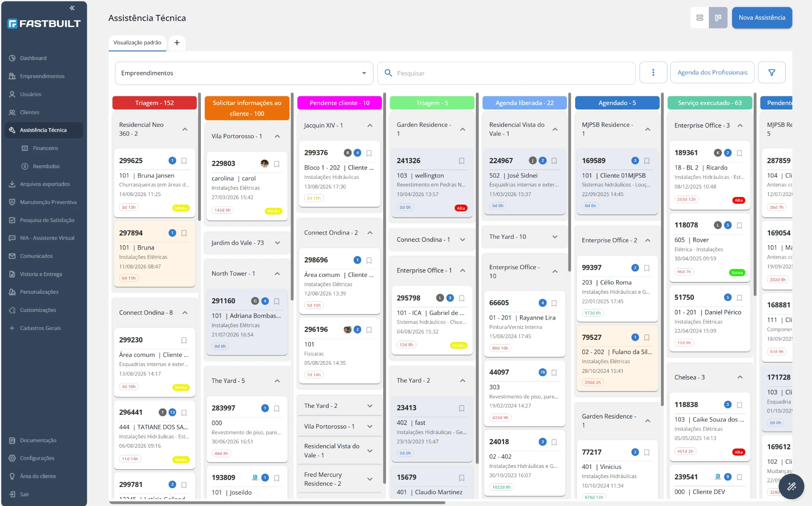Click the magenta Pendente cliente - 10 header

pyautogui.click(x=339, y=103)
